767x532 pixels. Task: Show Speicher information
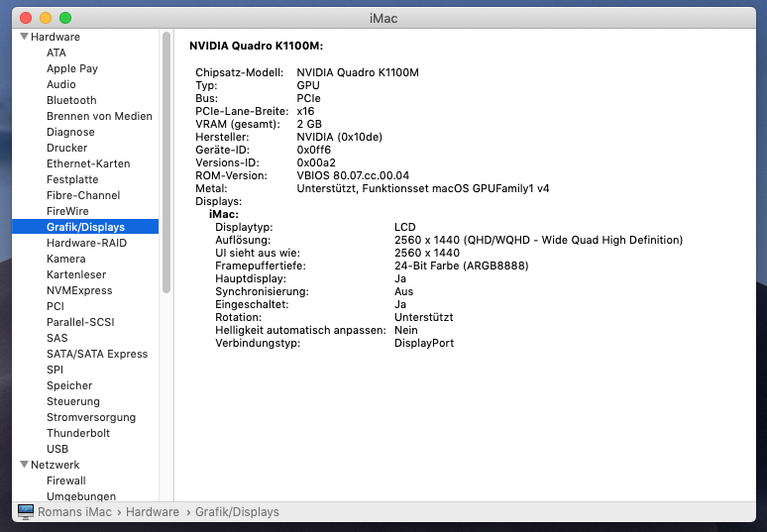tap(69, 385)
